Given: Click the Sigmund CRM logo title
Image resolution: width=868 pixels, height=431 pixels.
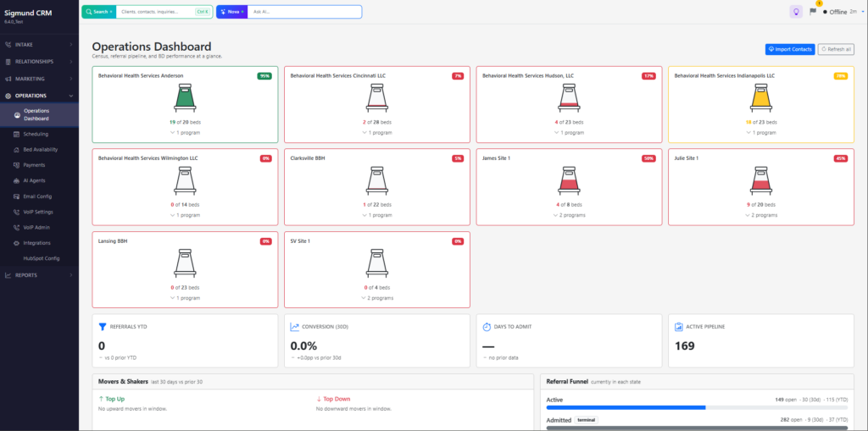Looking at the screenshot, I should [x=28, y=13].
